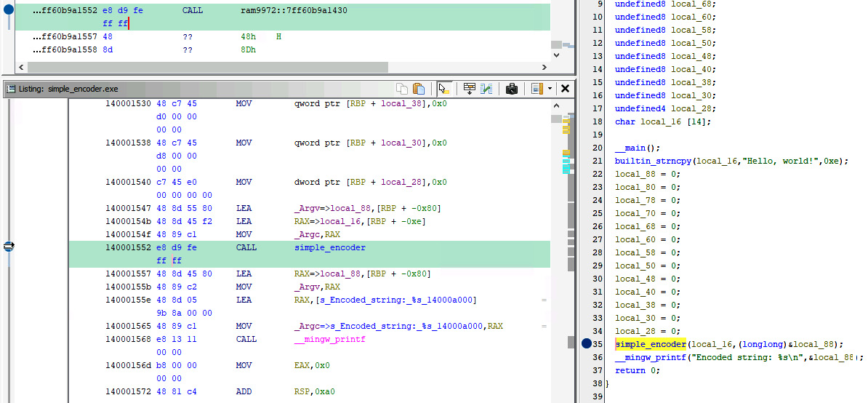Click the listing diff view icon
Viewport: 868px width, 403px height.
pos(486,89)
